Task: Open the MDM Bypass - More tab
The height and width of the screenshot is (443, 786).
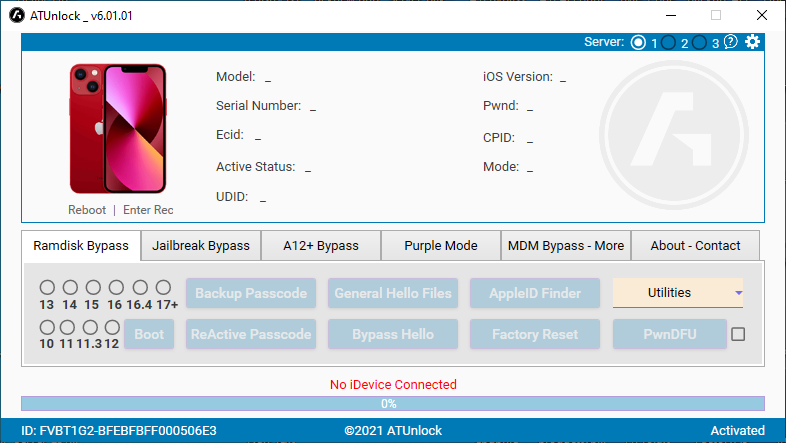Action: tap(566, 245)
